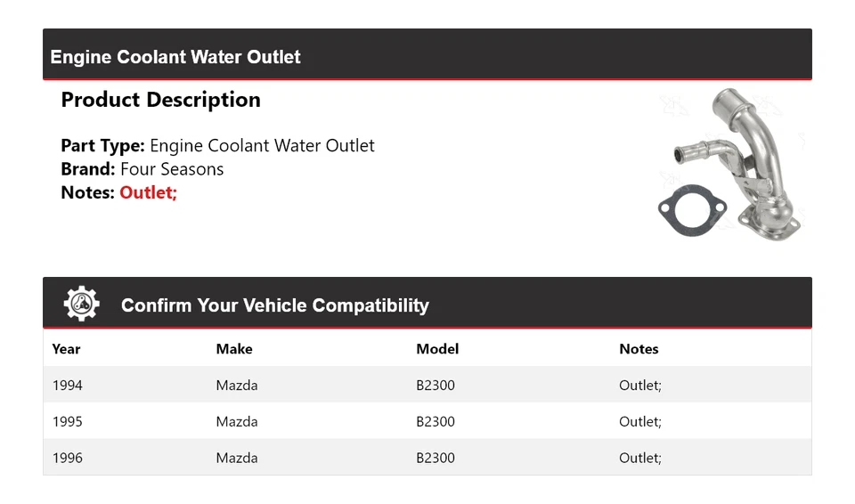The height and width of the screenshot is (504, 855).
Task: Click the Confirm Your Vehicle Compatibility title
Action: pyautogui.click(x=274, y=305)
